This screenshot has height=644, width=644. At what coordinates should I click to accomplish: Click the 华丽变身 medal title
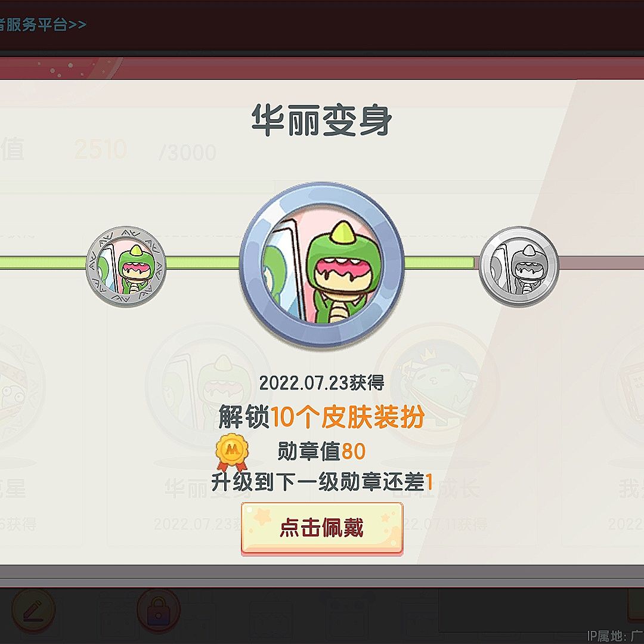(x=321, y=119)
